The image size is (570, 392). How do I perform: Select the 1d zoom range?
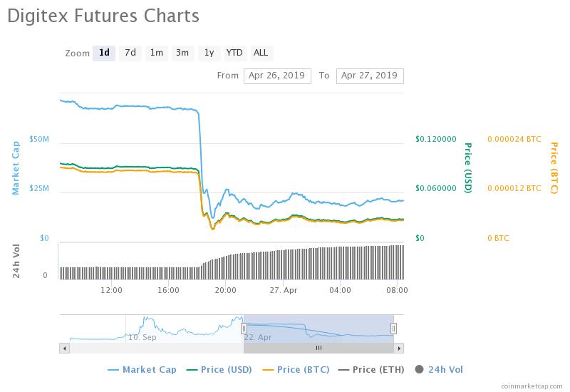click(104, 53)
